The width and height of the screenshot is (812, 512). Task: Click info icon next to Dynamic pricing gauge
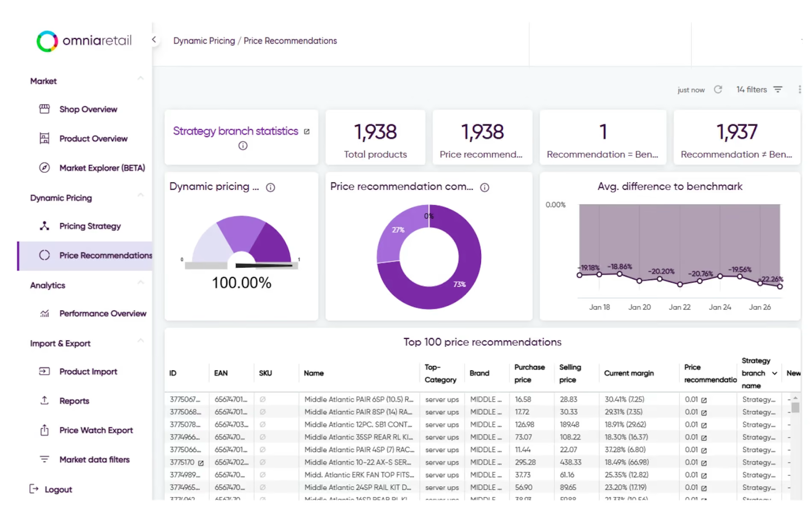[x=270, y=188]
